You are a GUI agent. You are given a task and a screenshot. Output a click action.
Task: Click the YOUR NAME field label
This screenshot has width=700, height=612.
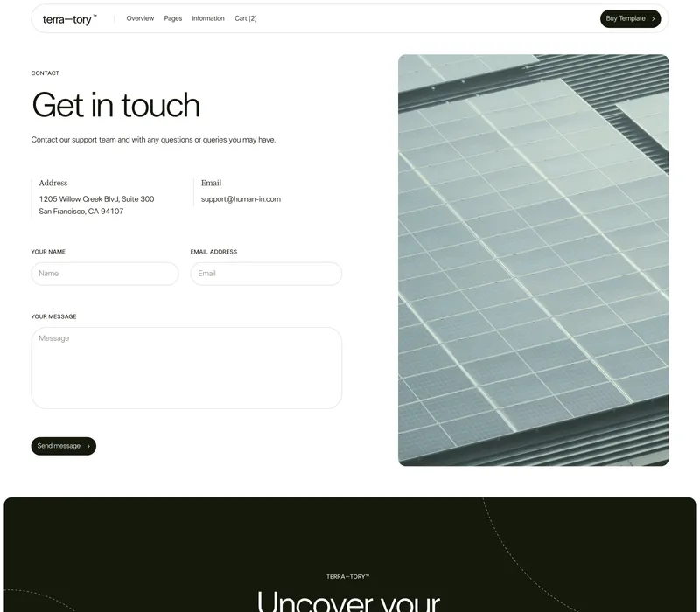(48, 252)
